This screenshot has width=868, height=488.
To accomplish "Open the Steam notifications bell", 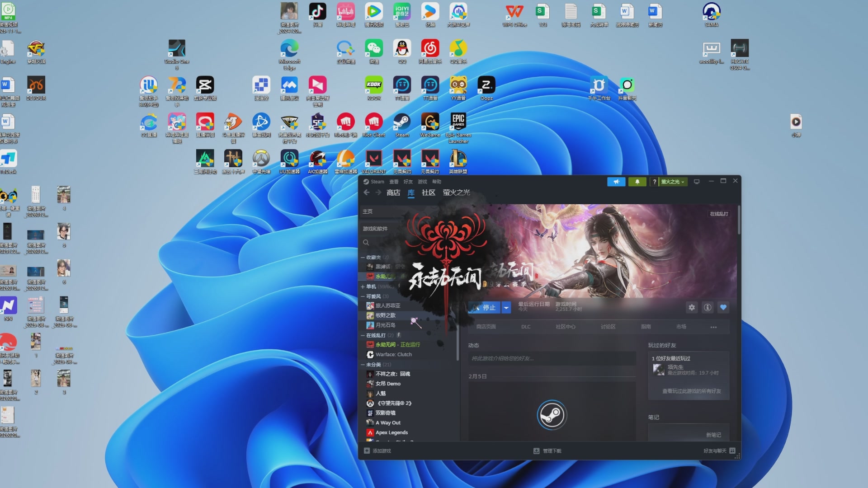I will 637,182.
